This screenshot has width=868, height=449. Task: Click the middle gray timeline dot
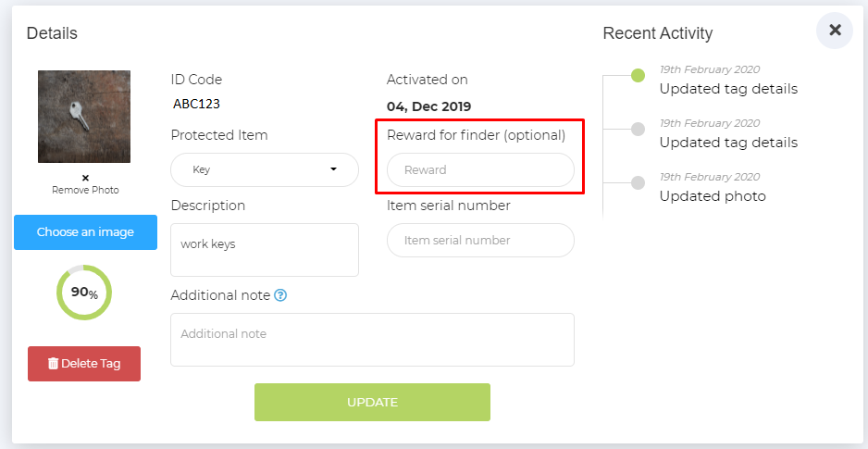tap(638, 130)
